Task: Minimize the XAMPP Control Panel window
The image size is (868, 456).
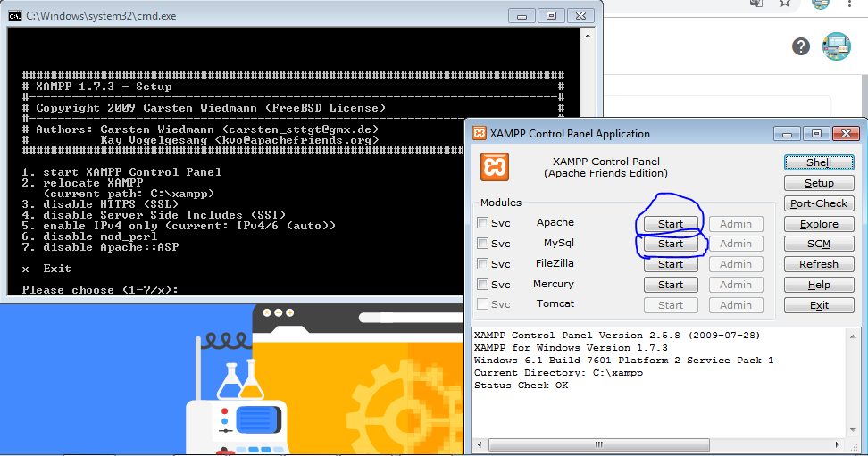Action: pyautogui.click(x=787, y=133)
